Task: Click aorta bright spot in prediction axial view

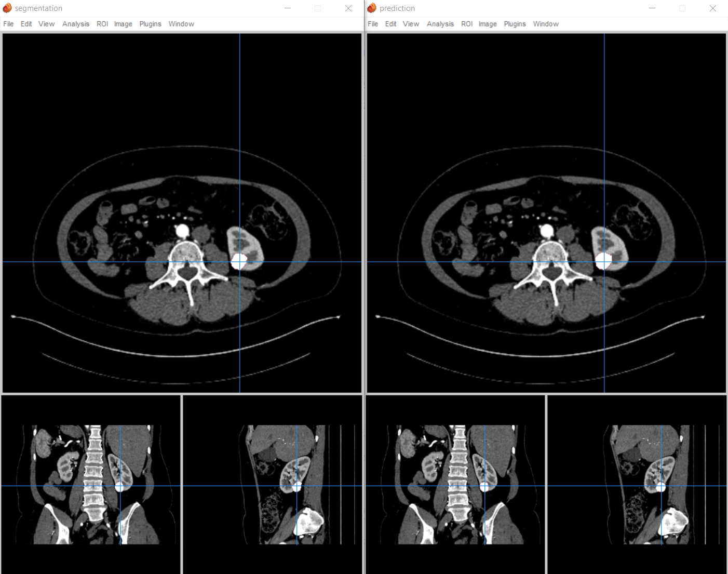Action: pyautogui.click(x=547, y=231)
